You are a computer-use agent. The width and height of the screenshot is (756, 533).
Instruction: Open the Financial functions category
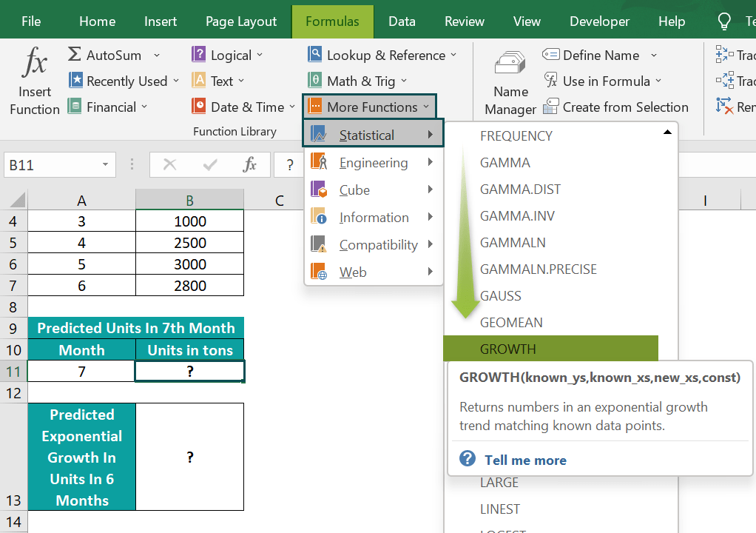[x=109, y=106]
